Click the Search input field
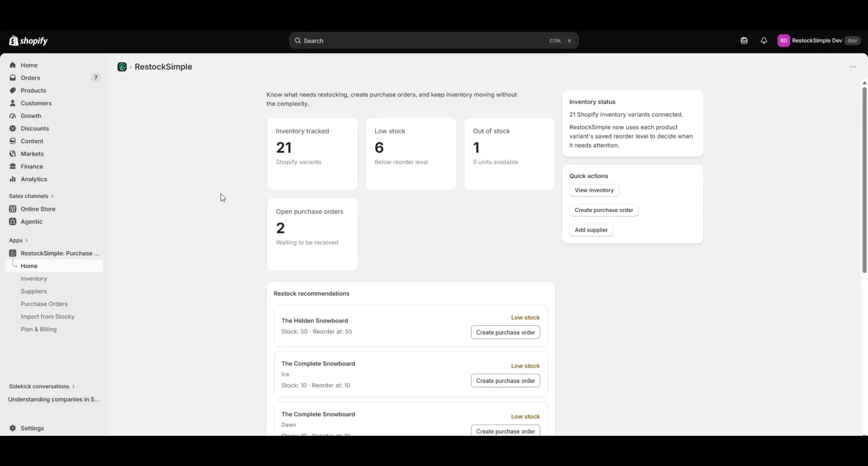 [x=434, y=41]
